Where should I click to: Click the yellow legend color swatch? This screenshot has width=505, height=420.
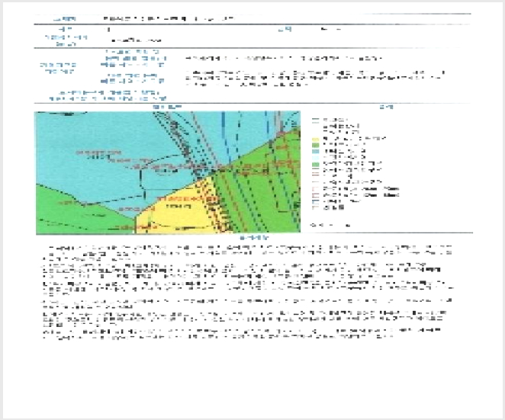tap(315, 139)
